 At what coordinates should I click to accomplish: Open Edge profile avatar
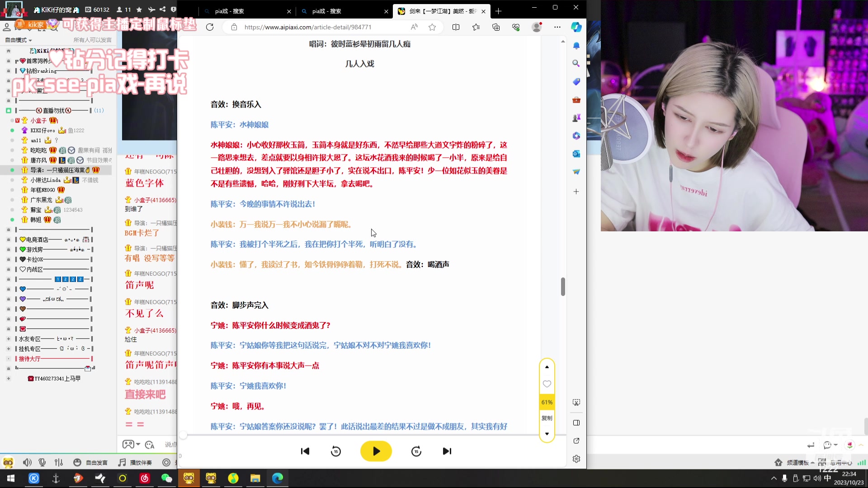coord(537,27)
